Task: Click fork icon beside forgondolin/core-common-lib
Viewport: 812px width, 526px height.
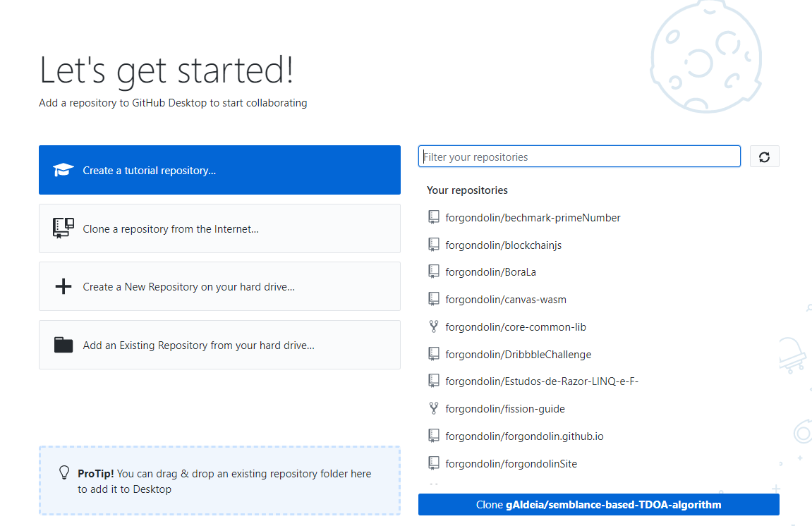Action: point(434,326)
